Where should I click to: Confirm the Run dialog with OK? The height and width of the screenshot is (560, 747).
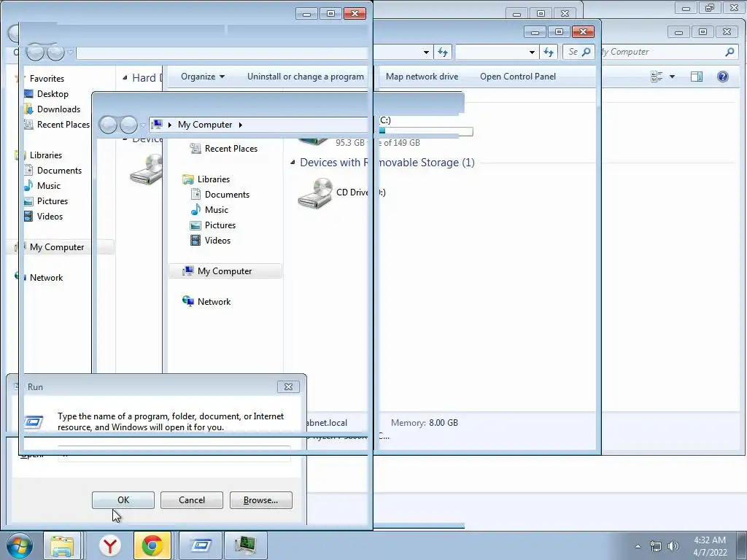coord(123,500)
